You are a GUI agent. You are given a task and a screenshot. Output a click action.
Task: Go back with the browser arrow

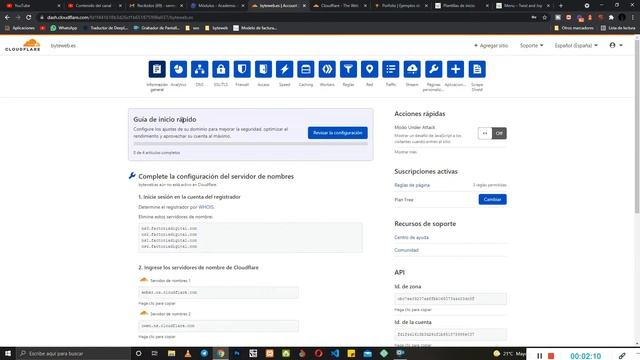point(7,18)
